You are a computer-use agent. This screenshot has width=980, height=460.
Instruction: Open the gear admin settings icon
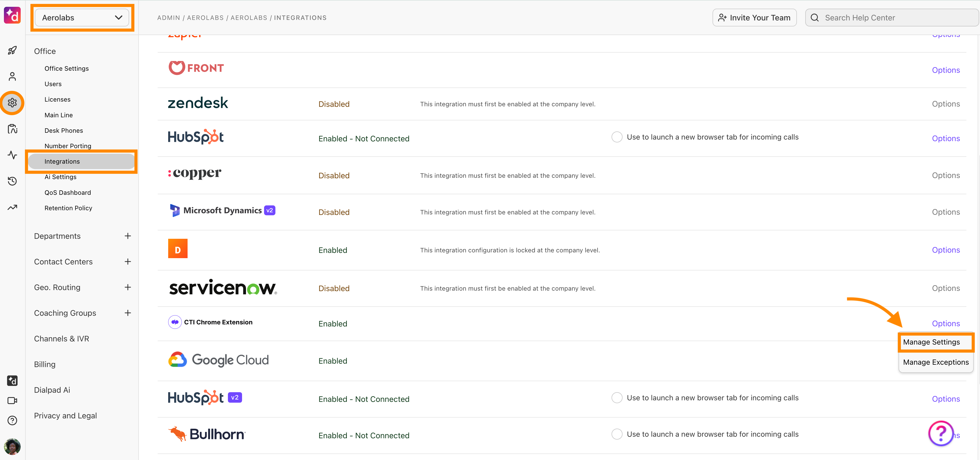click(x=12, y=103)
